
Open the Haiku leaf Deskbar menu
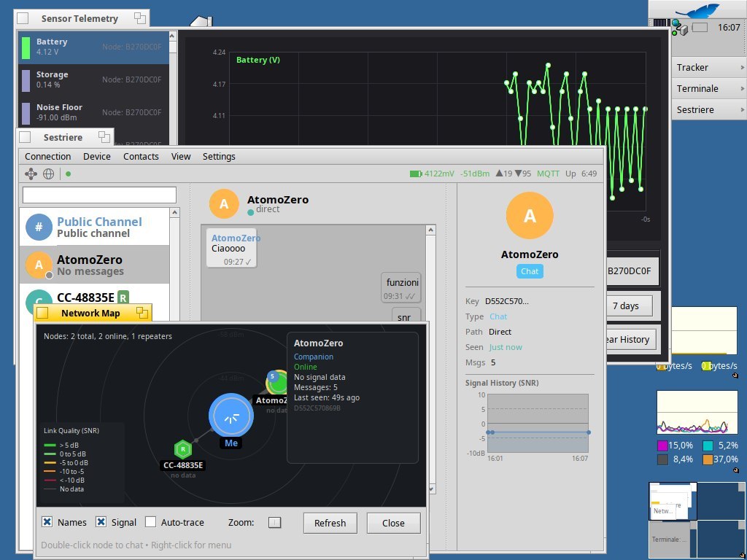697,10
